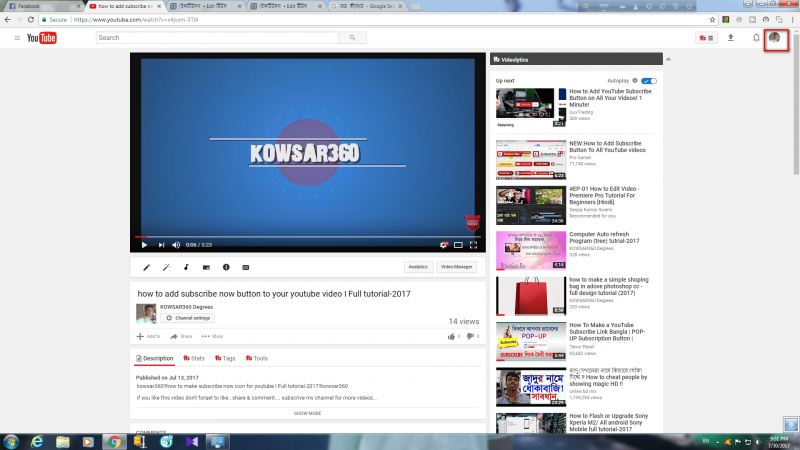Expand the description with SHOW MORE
The width and height of the screenshot is (800, 450).
(308, 413)
